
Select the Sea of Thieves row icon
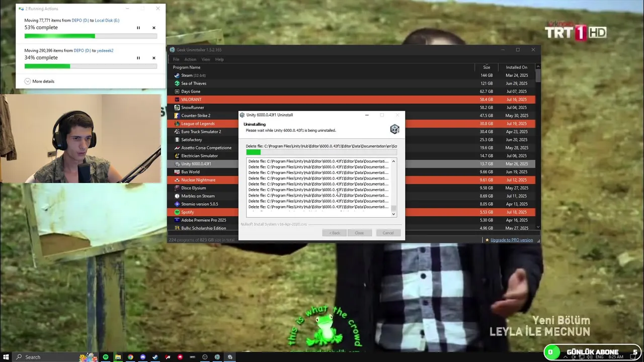click(177, 83)
